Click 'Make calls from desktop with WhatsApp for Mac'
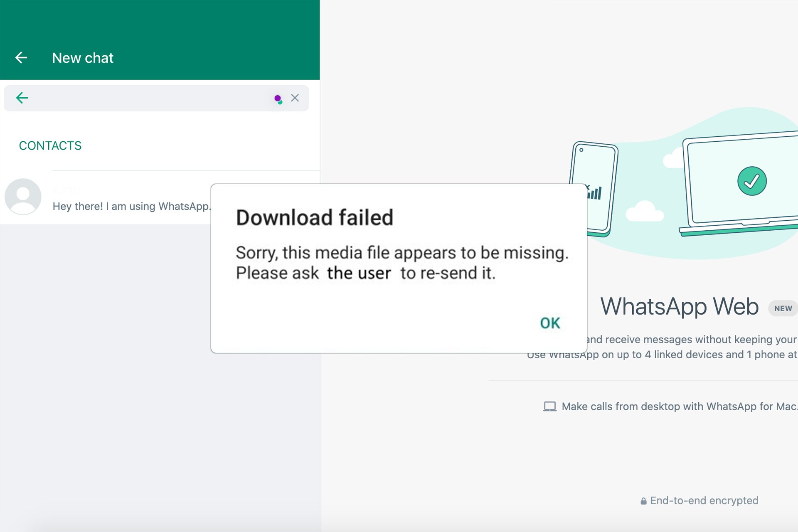Viewport: 798px width, 532px height. click(680, 406)
